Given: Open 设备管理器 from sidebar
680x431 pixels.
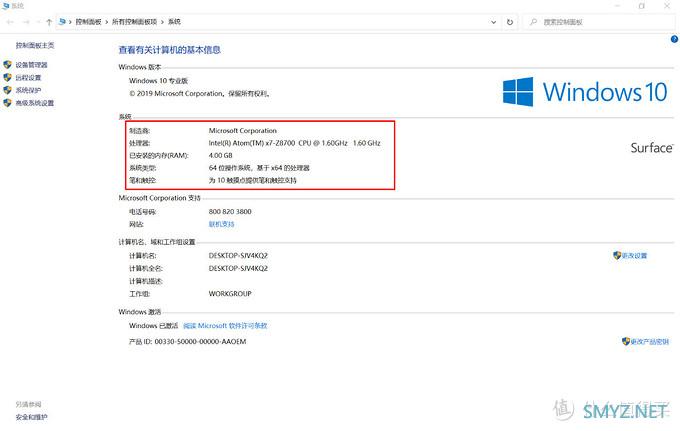Looking at the screenshot, I should pyautogui.click(x=31, y=65).
